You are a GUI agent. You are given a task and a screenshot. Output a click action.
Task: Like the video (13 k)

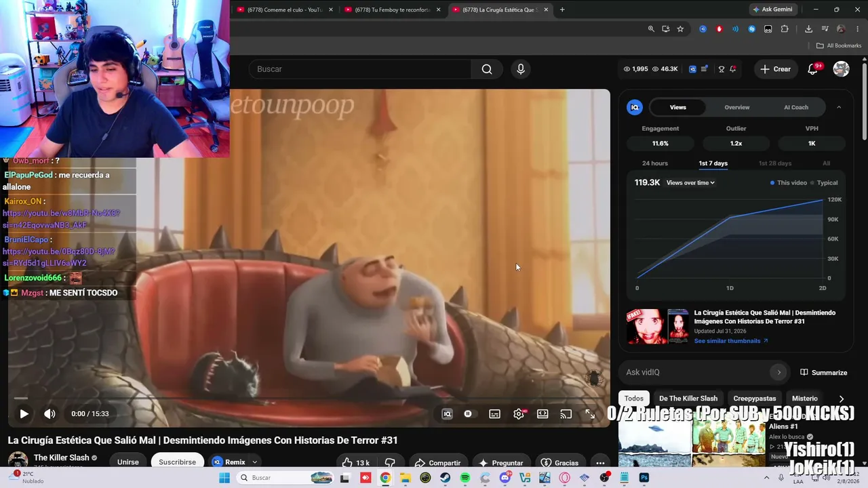click(x=356, y=463)
